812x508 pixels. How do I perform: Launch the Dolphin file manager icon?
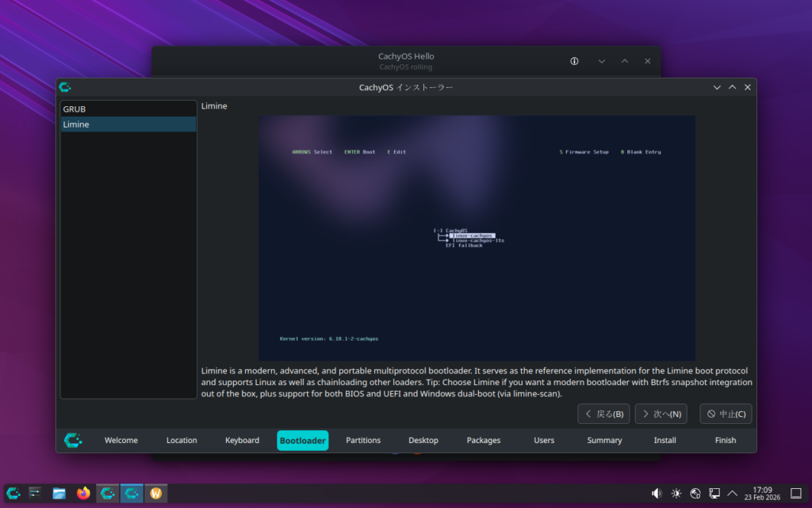coord(59,493)
